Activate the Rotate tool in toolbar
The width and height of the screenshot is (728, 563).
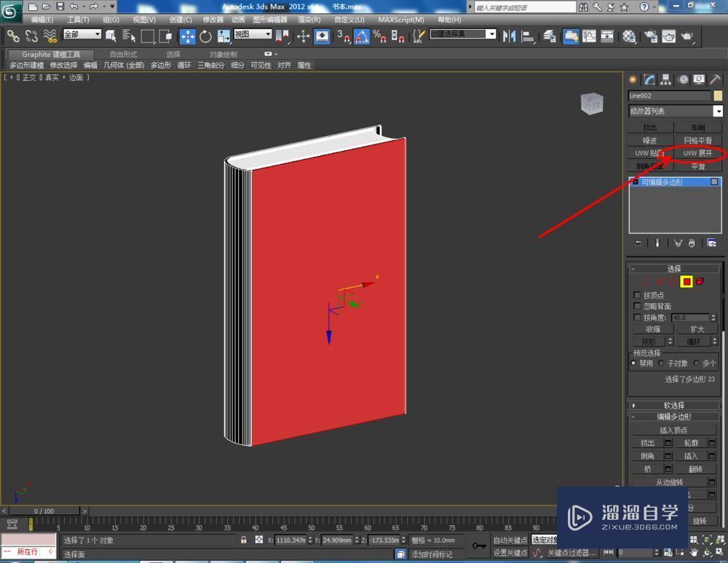click(205, 36)
